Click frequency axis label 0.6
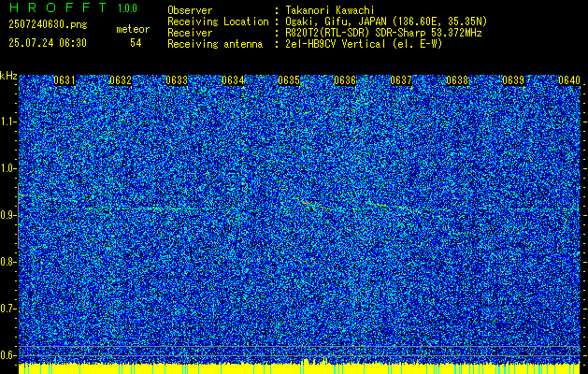The height and width of the screenshot is (374, 588). click(7, 355)
